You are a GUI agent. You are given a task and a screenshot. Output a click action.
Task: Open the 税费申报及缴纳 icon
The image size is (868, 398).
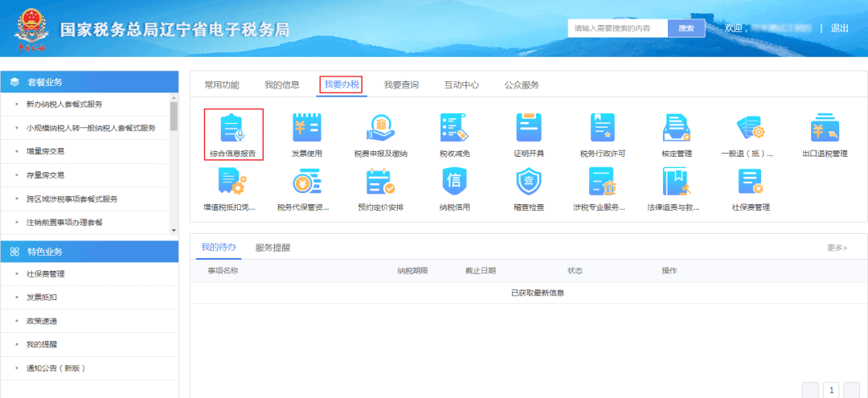click(x=381, y=134)
